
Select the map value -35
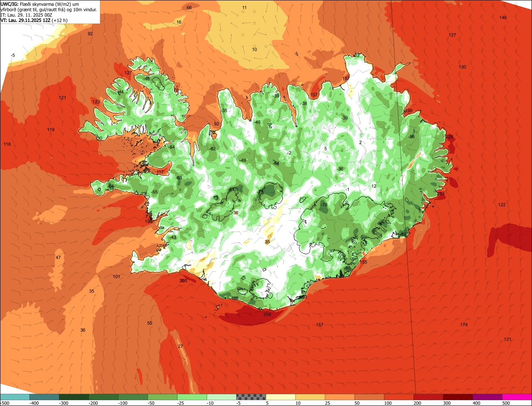tap(224, 110)
